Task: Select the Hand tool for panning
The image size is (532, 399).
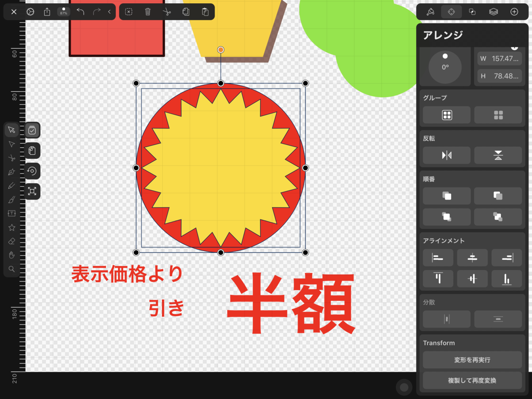Action: [12, 255]
